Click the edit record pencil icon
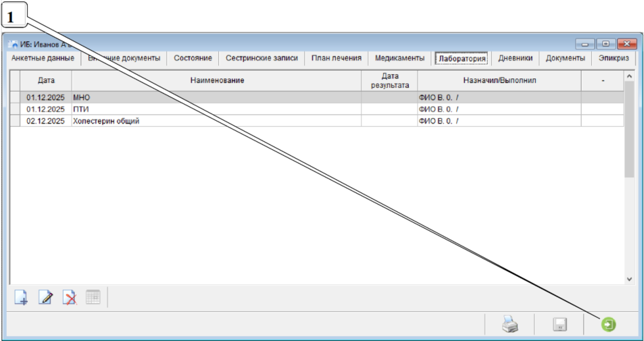 tap(45, 298)
